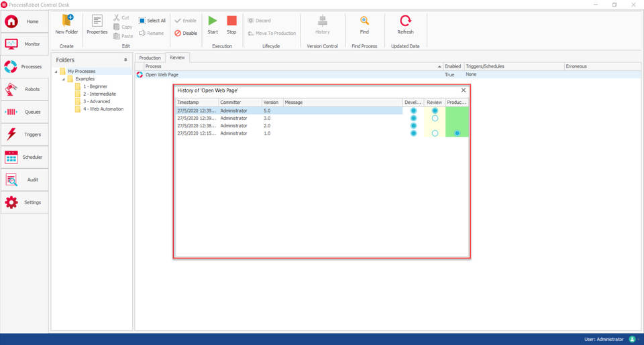The image size is (644, 345).
Task: Sort by the Erroneous column header
Action: pyautogui.click(x=602, y=66)
